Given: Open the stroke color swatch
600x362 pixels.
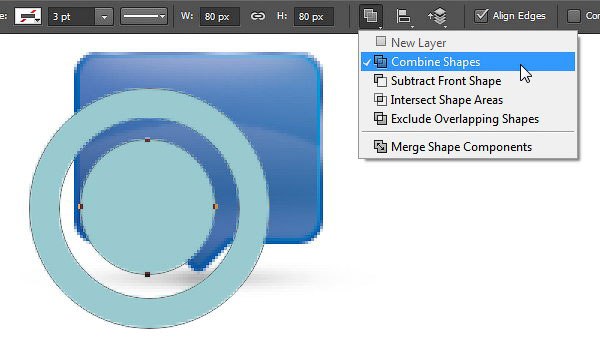Looking at the screenshot, I should [28, 16].
